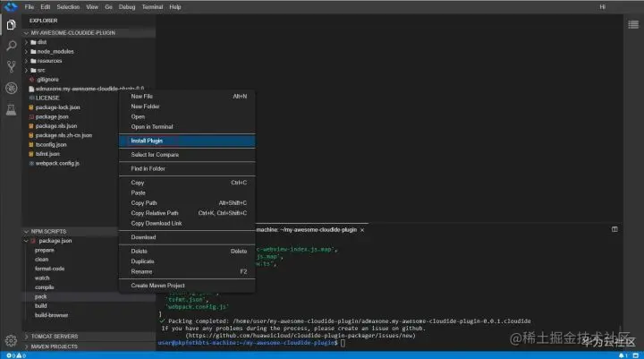This screenshot has width=644, height=359.
Task: Open the Edit menu
Action: pos(46,7)
